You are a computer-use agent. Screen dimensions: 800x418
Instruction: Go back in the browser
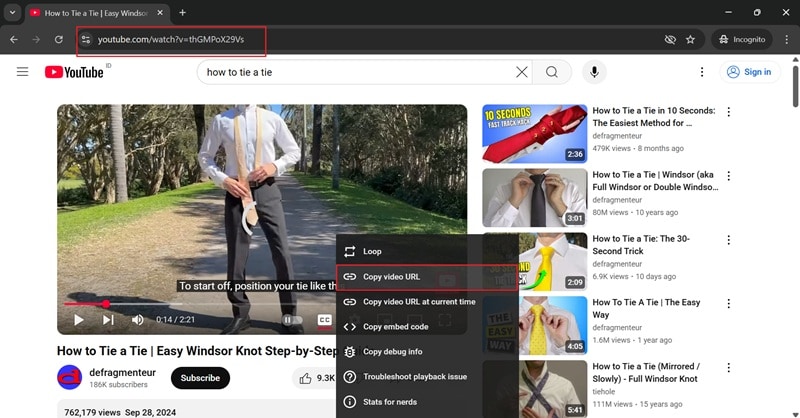[14, 39]
